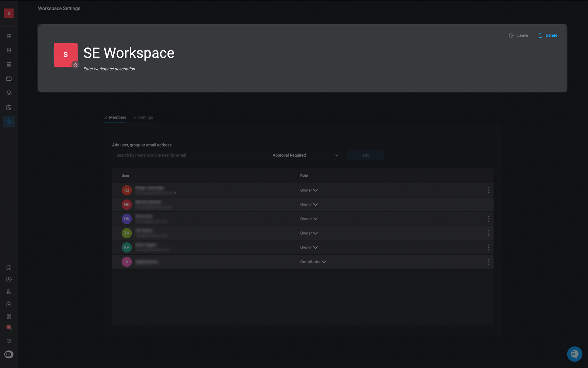Viewport: 588px width, 368px height.
Task: Open the role dropdown for user DK
Action: (x=309, y=219)
